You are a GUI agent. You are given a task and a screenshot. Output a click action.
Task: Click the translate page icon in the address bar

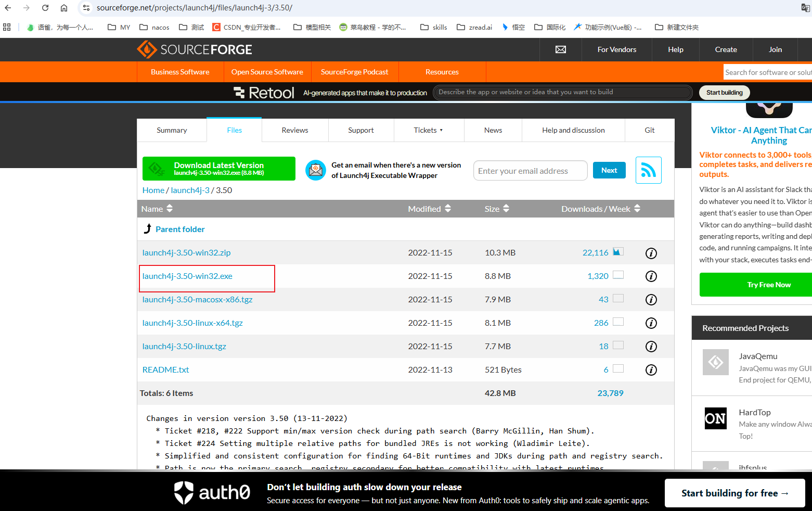[x=806, y=8]
